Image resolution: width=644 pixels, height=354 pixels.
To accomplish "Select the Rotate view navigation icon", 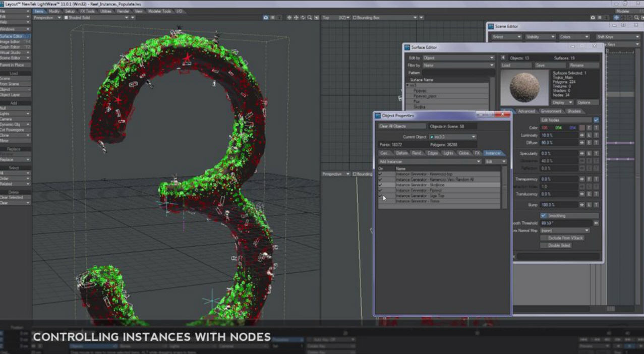I will [x=303, y=18].
